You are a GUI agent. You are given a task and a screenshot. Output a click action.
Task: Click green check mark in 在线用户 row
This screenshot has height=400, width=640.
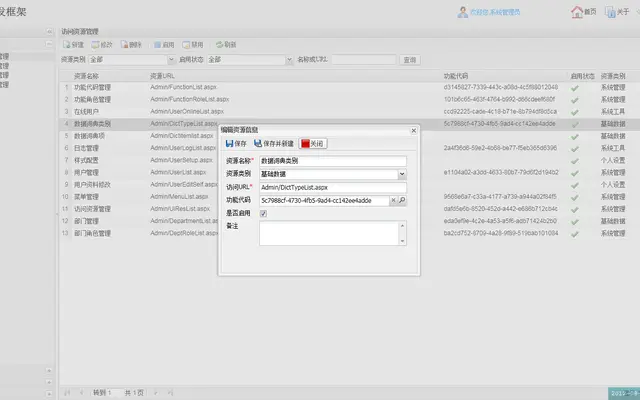click(575, 112)
